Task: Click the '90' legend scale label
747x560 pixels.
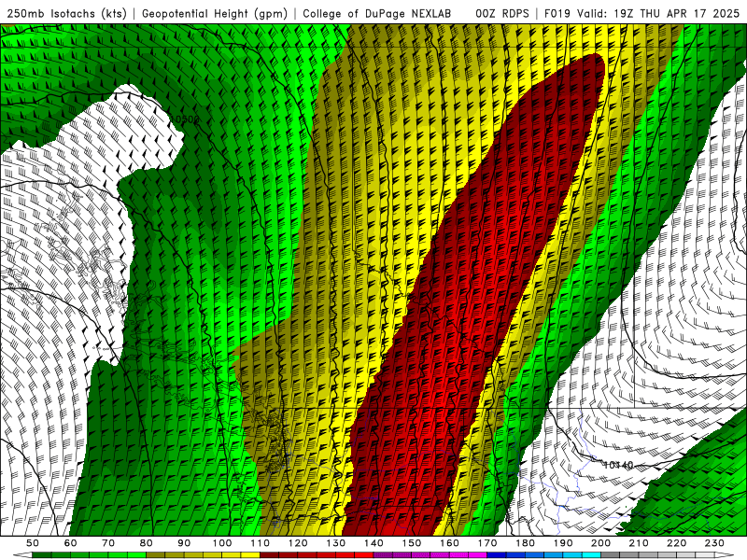Action: (x=184, y=543)
